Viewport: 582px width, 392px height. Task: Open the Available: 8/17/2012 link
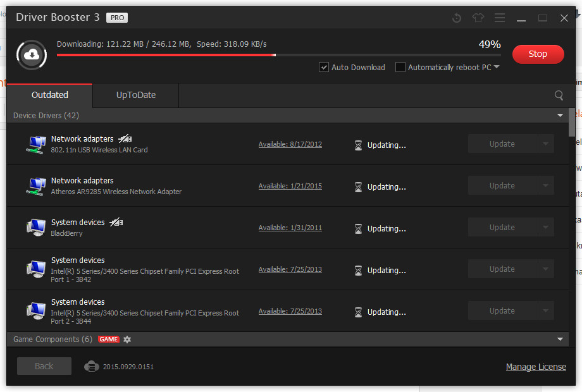click(x=290, y=144)
